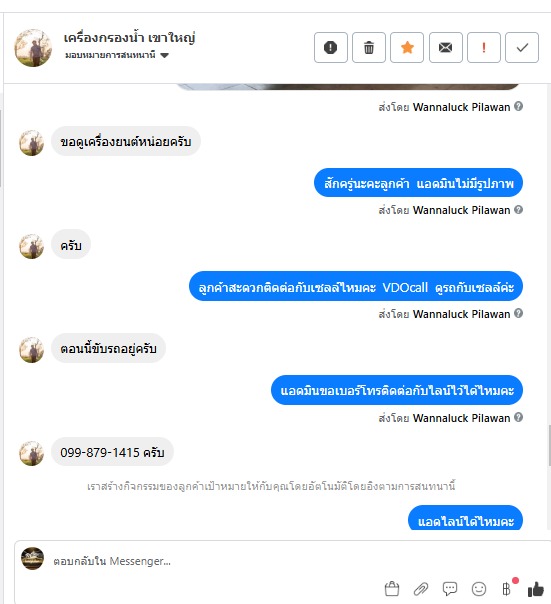
Task: Click the help icon beside first Wannaluck Pilawan
Action: click(x=519, y=106)
